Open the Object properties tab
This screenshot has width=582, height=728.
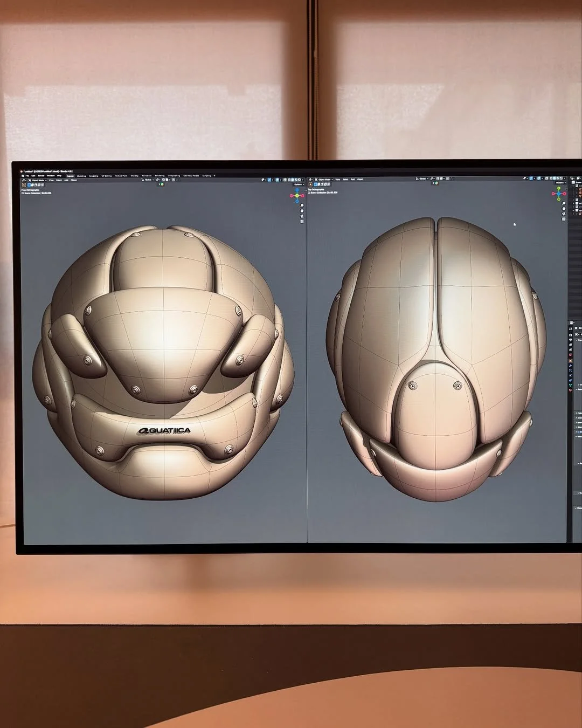point(571,361)
